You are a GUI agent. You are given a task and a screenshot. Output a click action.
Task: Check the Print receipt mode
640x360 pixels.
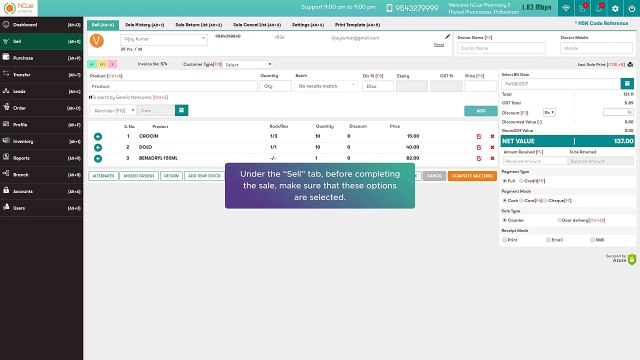[x=505, y=240]
